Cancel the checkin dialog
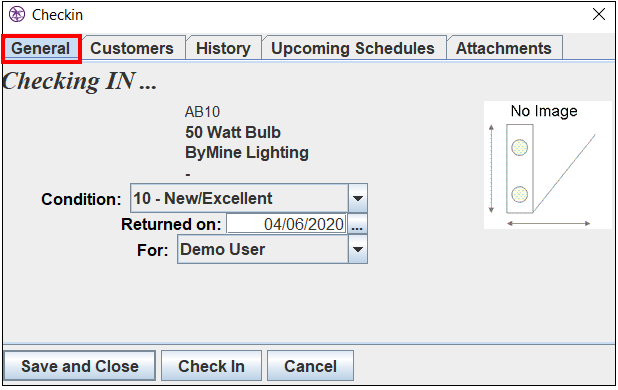The height and width of the screenshot is (390, 618). coord(311,366)
